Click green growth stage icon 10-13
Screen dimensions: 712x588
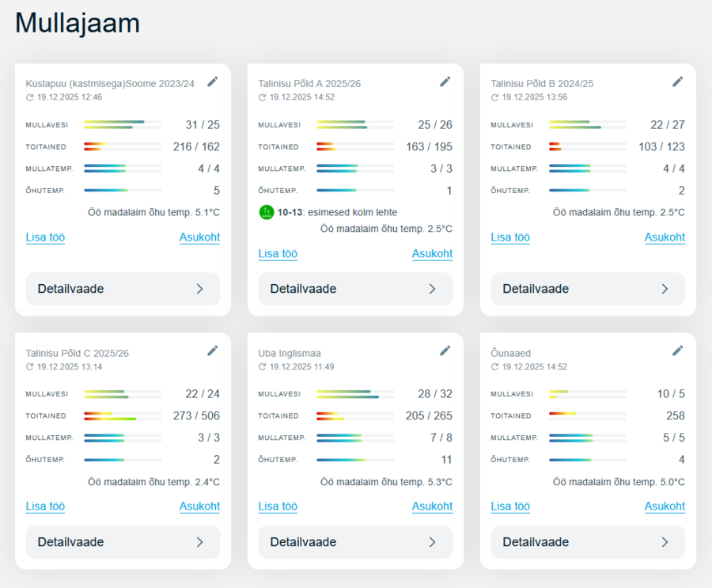pos(267,212)
